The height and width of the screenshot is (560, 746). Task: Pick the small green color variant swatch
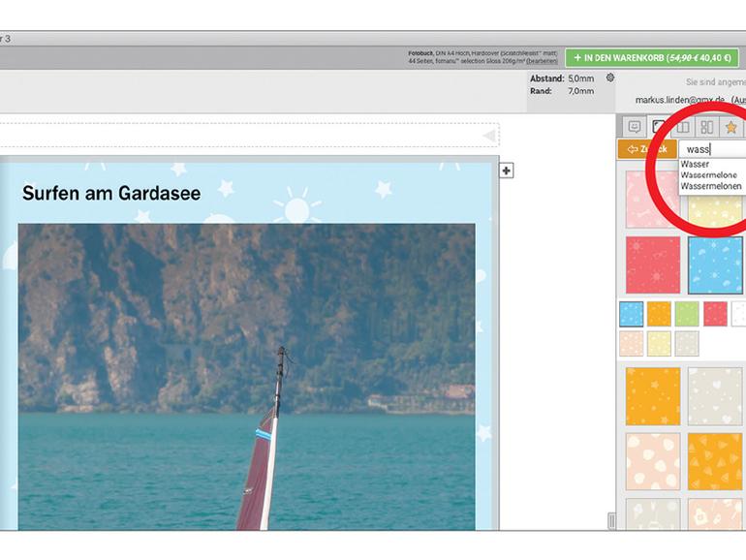click(687, 314)
